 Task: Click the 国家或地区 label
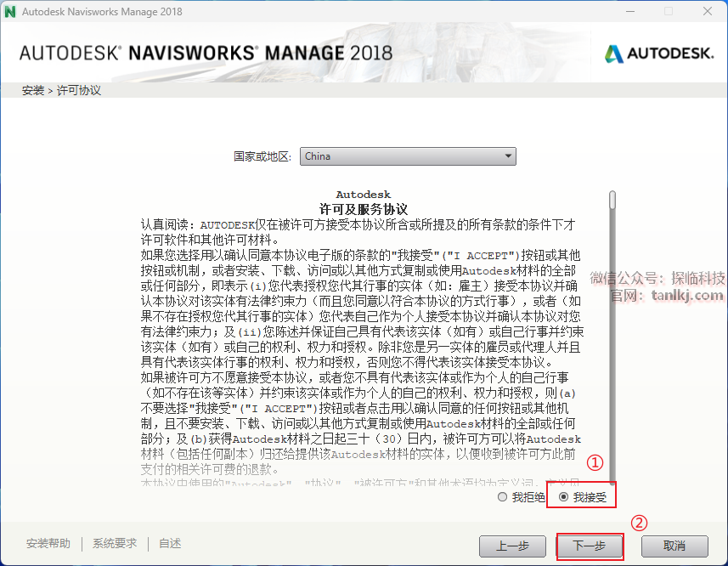262,156
